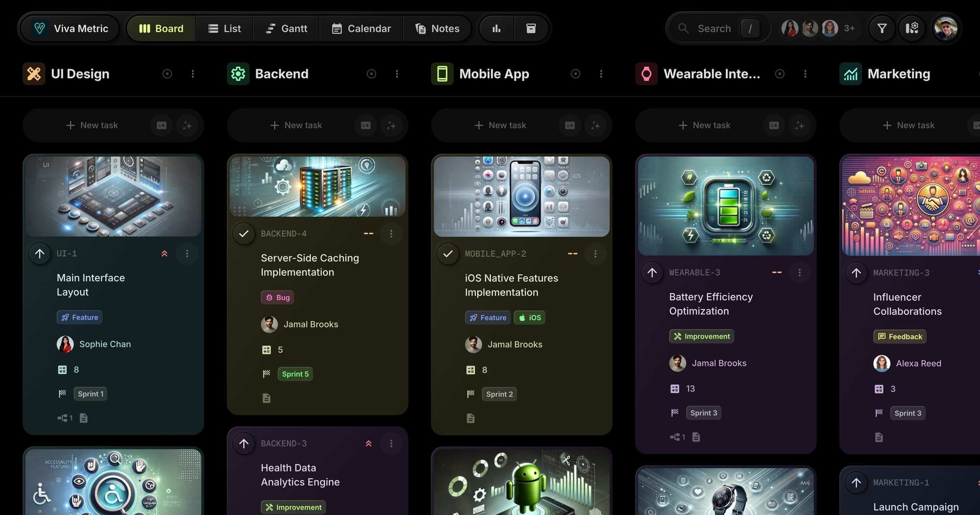Add New task in Mobile App column
This screenshot has width=980, height=515.
click(x=500, y=125)
